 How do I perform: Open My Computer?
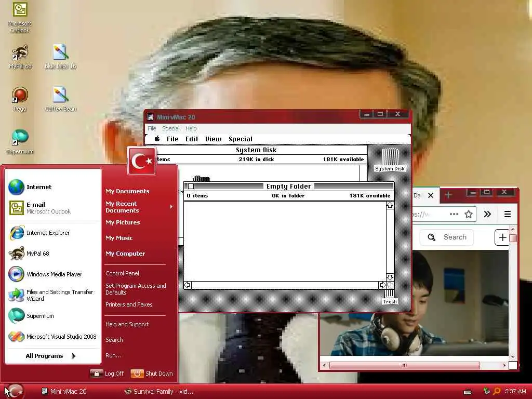(125, 254)
